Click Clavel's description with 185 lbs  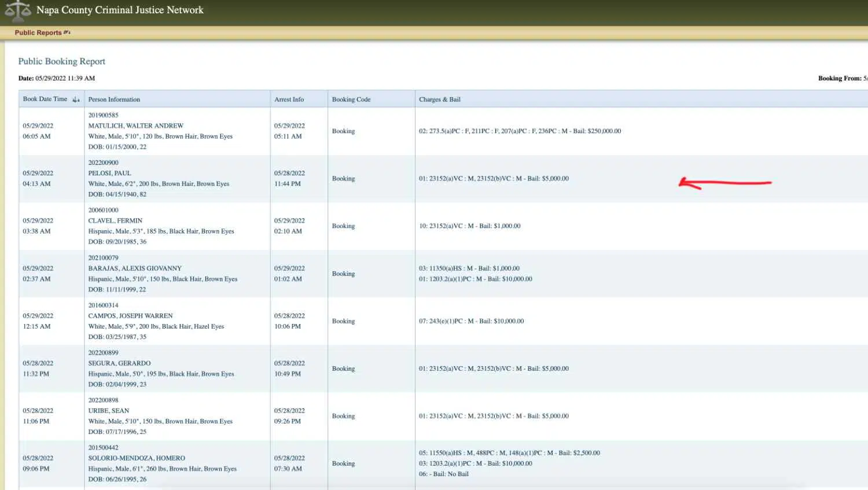(x=161, y=231)
